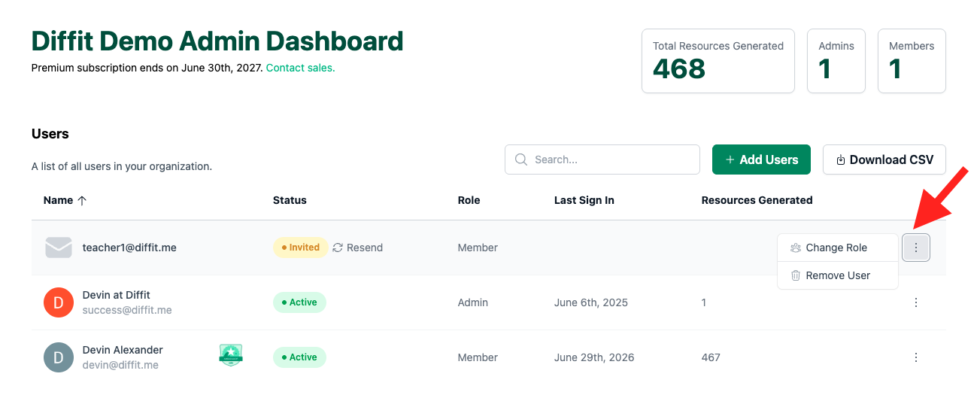The width and height of the screenshot is (980, 398).
Task: Click the plus icon on Add Users
Action: (x=730, y=160)
